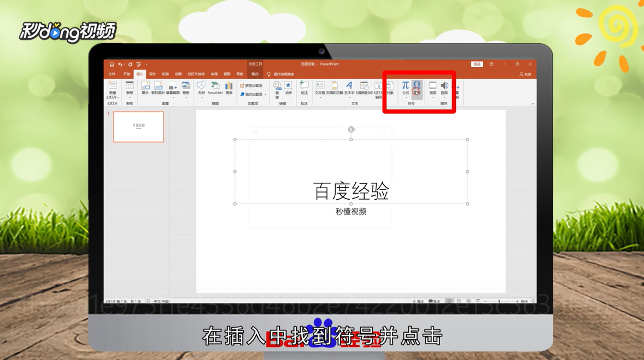644x360 pixels.
Task: Open the 艺术字 WordArt gallery
Action: [x=349, y=89]
